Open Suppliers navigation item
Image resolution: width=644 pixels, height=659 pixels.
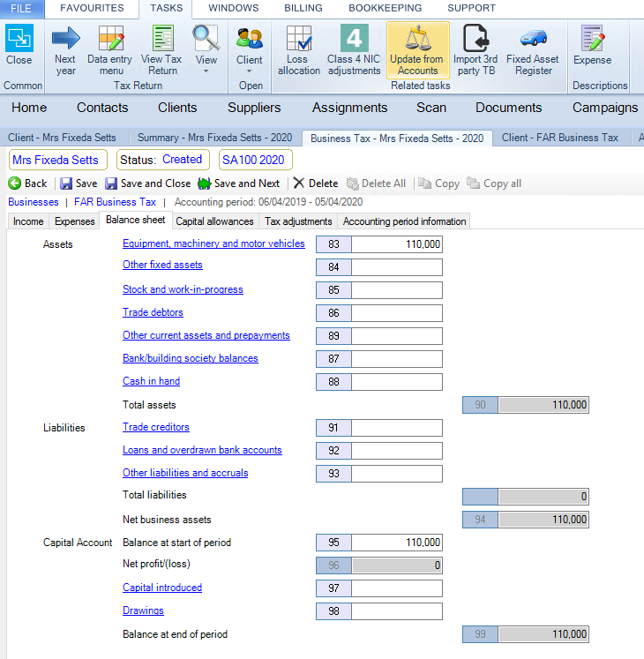pyautogui.click(x=254, y=108)
